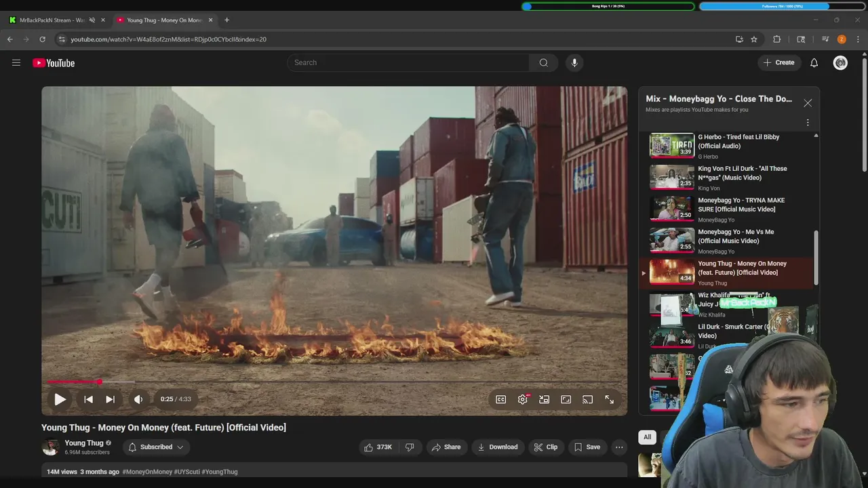Enter full screen mode
This screenshot has height=488, width=868.
click(x=609, y=399)
